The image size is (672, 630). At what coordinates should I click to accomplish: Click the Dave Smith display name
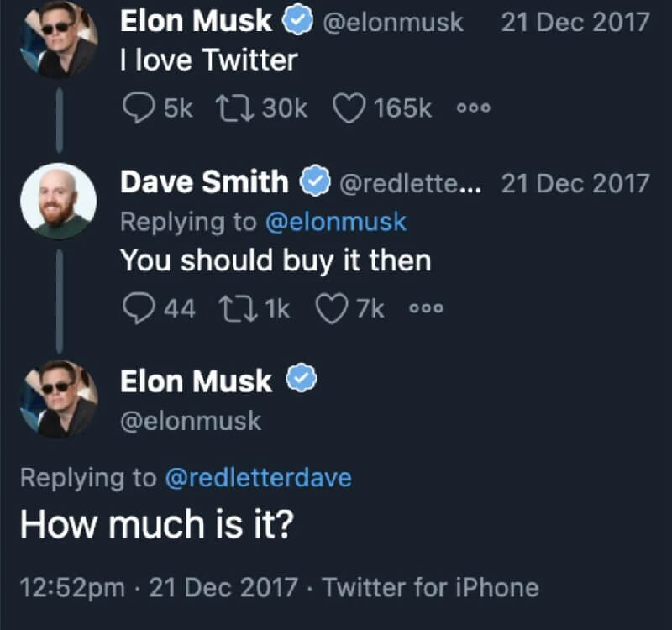[x=204, y=181]
